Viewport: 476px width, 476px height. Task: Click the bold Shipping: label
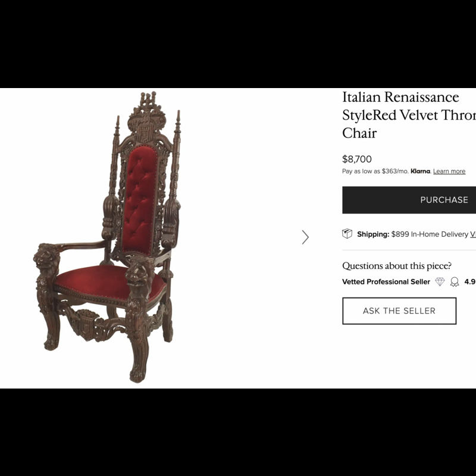tap(373, 234)
